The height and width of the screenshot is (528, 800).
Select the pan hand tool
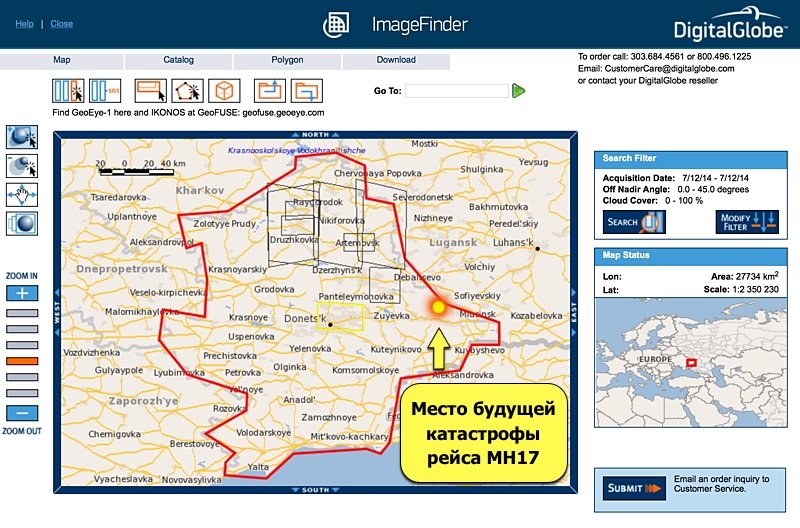pos(22,194)
